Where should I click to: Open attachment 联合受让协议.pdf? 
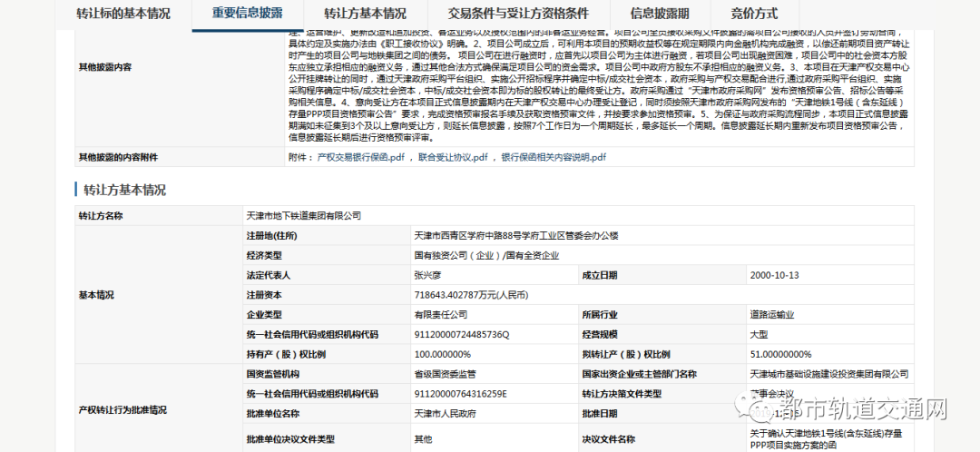(x=453, y=158)
